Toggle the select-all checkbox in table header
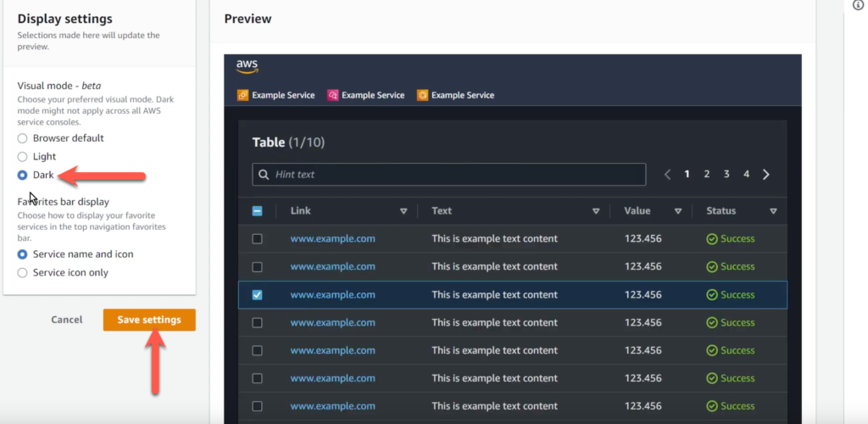 [x=258, y=211]
